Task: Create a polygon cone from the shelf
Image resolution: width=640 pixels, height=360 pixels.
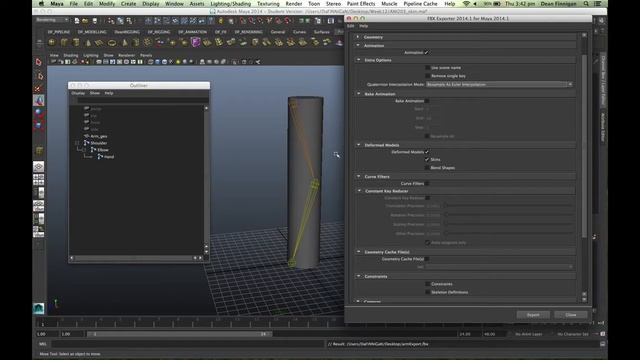Action: pyautogui.click(x=88, y=42)
